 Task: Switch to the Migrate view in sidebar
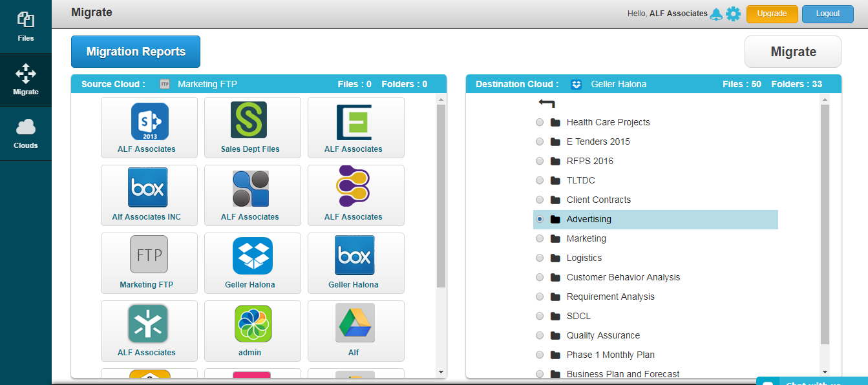pos(26,80)
